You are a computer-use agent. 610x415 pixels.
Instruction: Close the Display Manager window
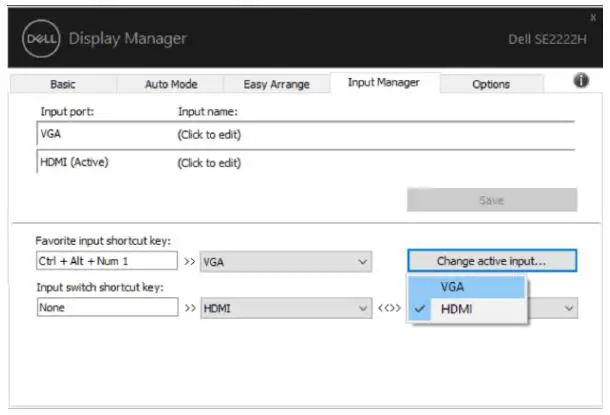pos(593,18)
